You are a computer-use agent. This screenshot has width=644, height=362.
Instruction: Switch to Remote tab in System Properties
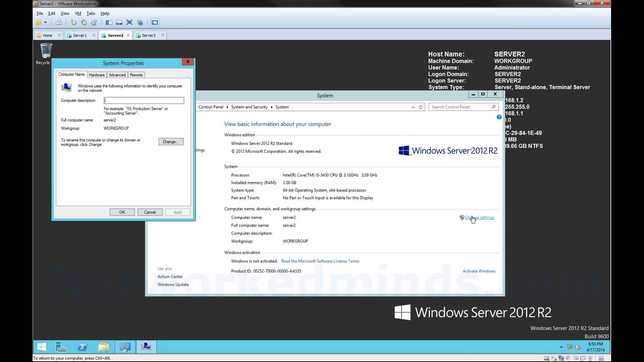coord(136,75)
